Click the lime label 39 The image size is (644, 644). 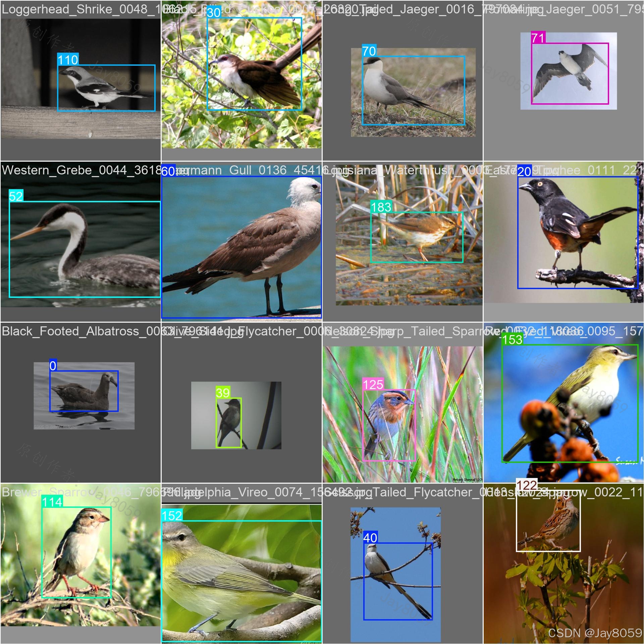[x=223, y=393]
